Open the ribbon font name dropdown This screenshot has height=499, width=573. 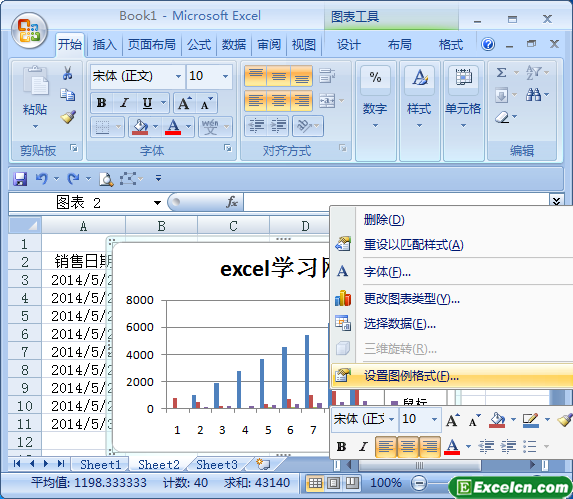pyautogui.click(x=178, y=76)
